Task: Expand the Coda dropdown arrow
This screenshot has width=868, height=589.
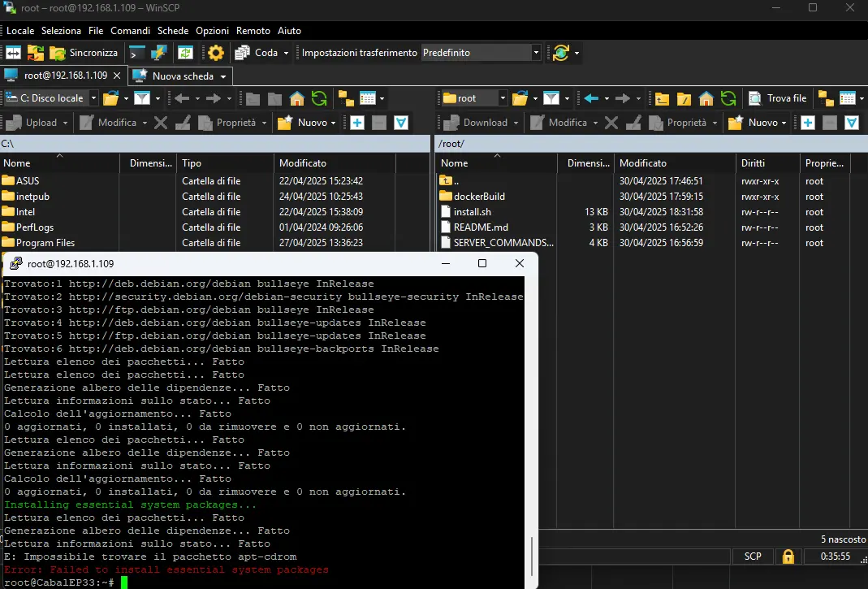Action: [286, 53]
